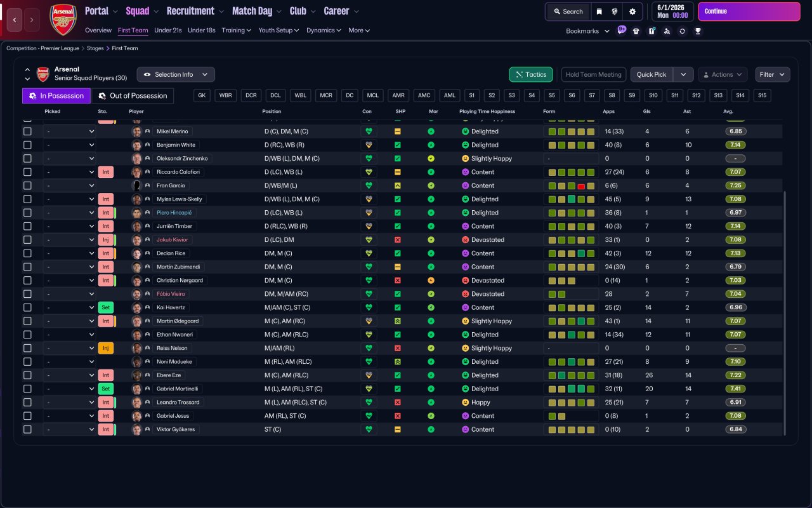This screenshot has width=812, height=508.
Task: Open Picked dropdown for Viktor Gyökeres
Action: click(70, 429)
